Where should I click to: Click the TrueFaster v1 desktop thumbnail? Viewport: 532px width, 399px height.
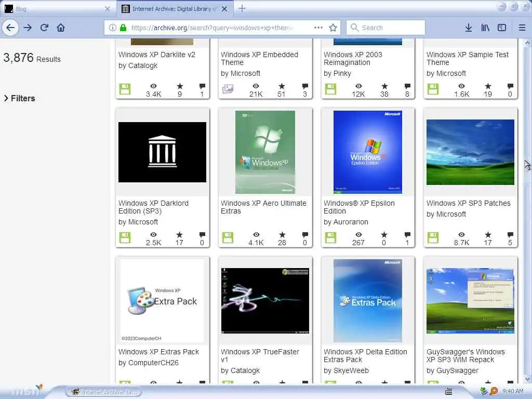click(x=265, y=301)
